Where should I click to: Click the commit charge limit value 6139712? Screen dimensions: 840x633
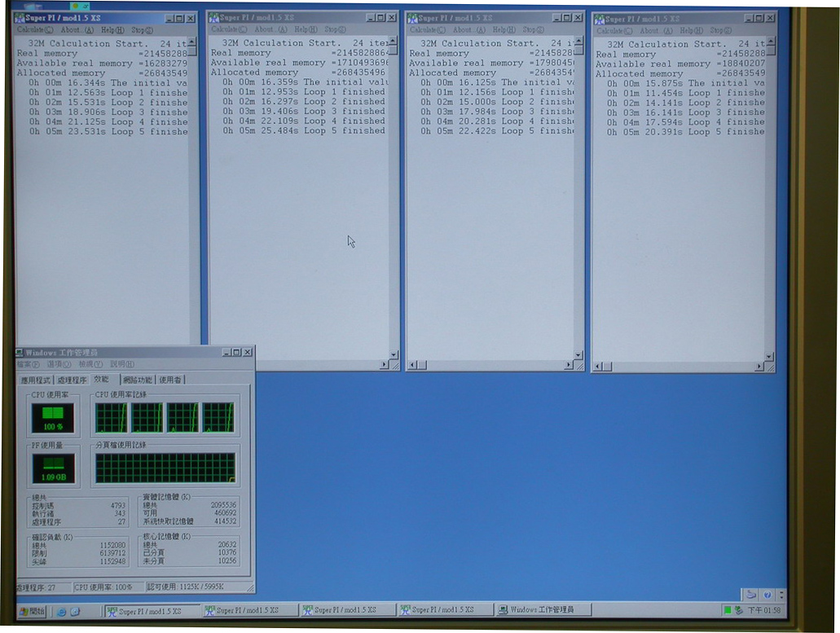coord(112,553)
